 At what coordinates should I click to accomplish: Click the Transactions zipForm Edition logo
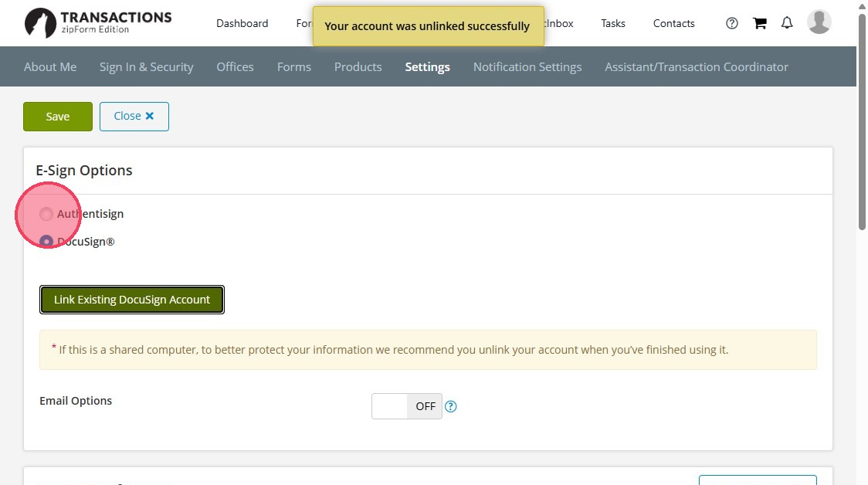coord(98,23)
